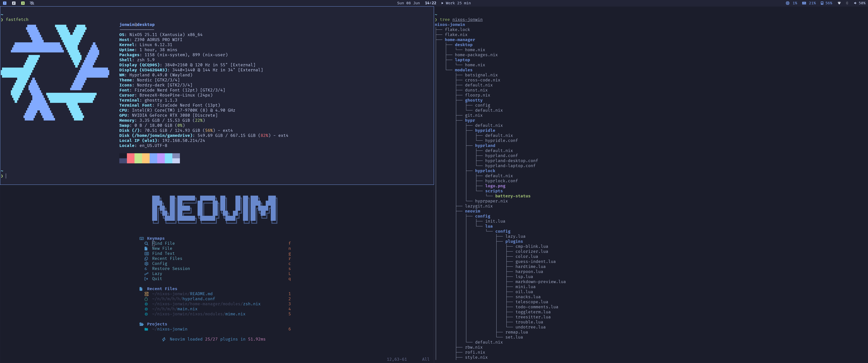Click the scroll icon beside README.md

click(x=147, y=294)
